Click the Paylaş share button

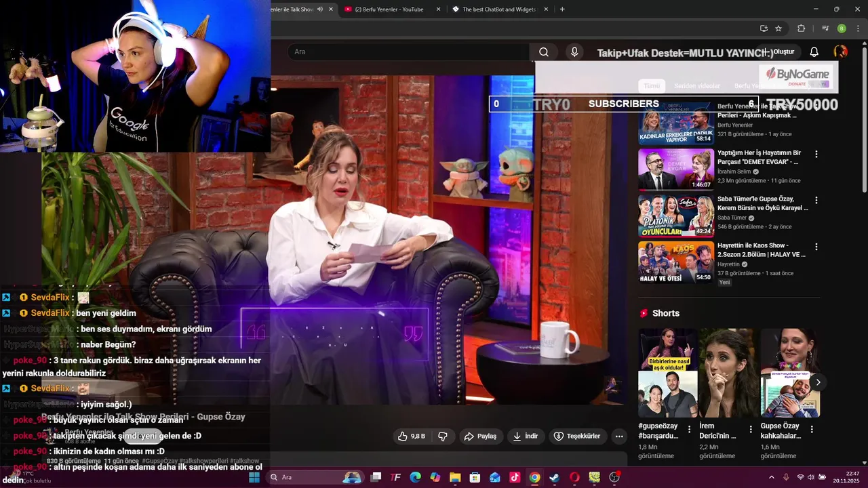[479, 436]
